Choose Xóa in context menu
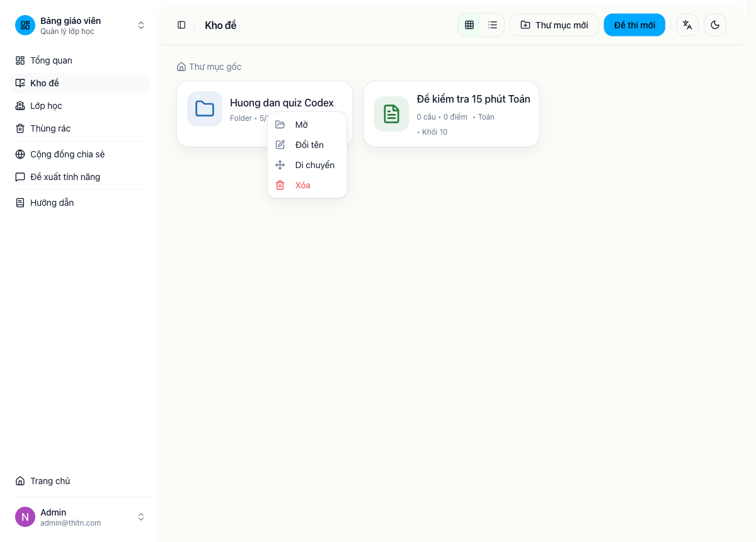 coord(307,185)
